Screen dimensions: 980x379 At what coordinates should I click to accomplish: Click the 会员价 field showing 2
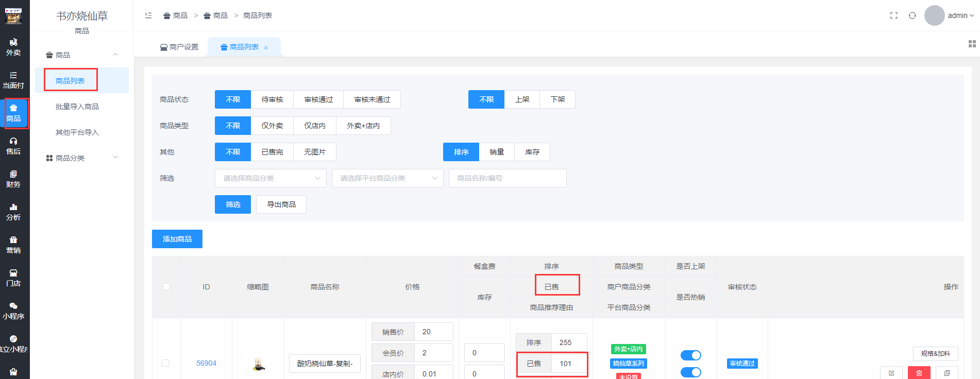click(434, 353)
